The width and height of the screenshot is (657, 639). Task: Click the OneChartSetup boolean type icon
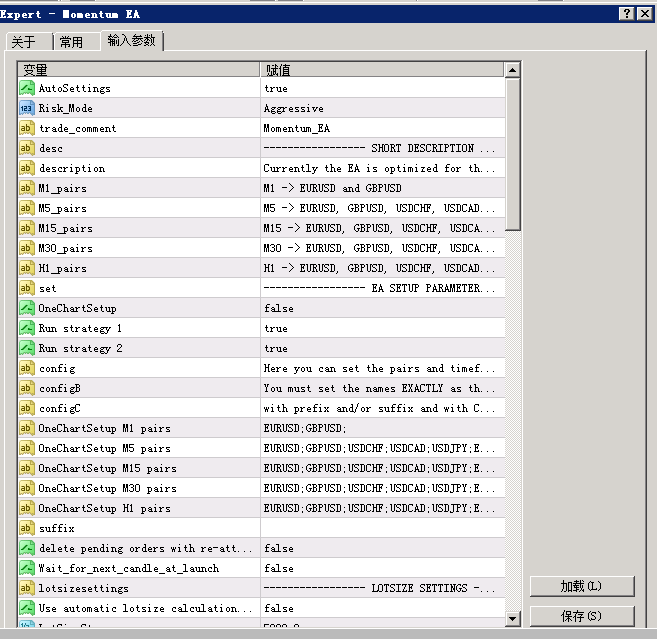(x=27, y=308)
